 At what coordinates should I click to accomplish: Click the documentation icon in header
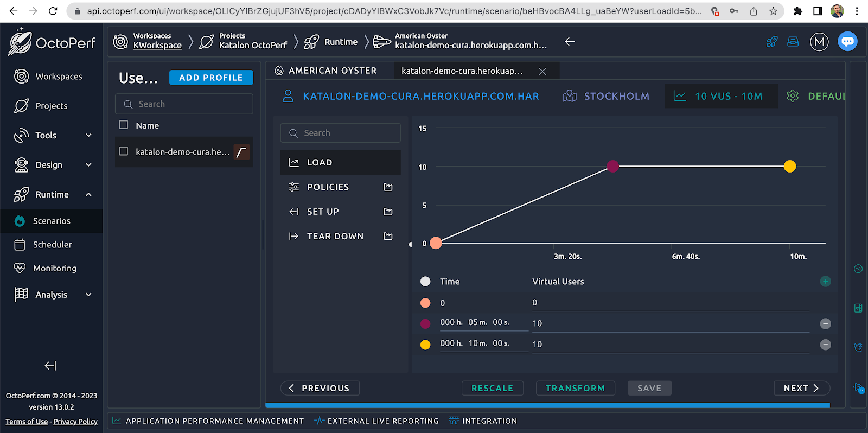(x=793, y=42)
